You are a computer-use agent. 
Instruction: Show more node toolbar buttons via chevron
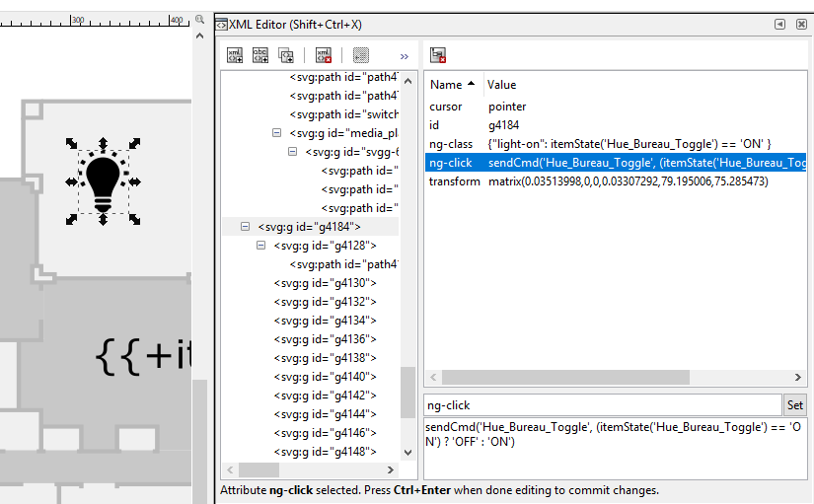pyautogui.click(x=405, y=56)
